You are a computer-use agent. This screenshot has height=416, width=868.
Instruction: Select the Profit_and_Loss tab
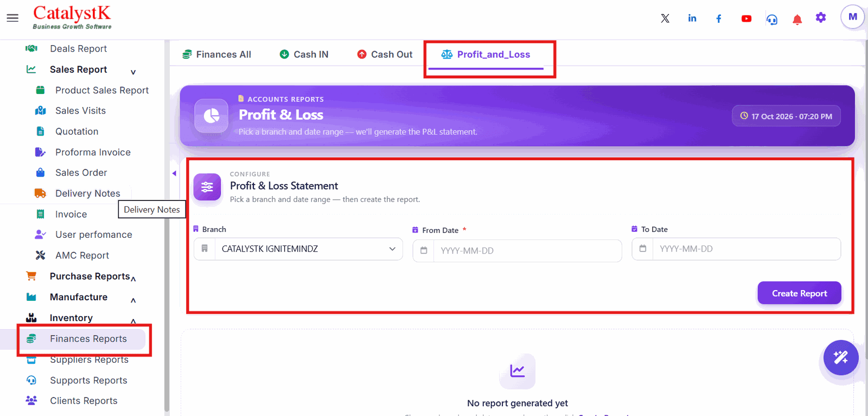pyautogui.click(x=486, y=54)
